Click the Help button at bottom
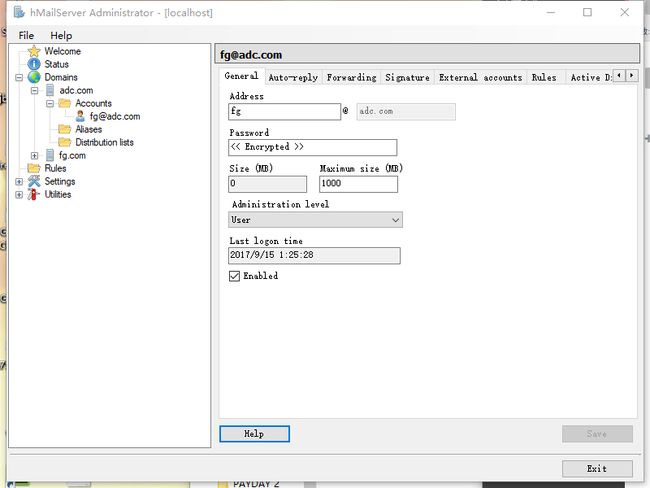Image resolution: width=650 pixels, height=488 pixels. click(x=254, y=434)
